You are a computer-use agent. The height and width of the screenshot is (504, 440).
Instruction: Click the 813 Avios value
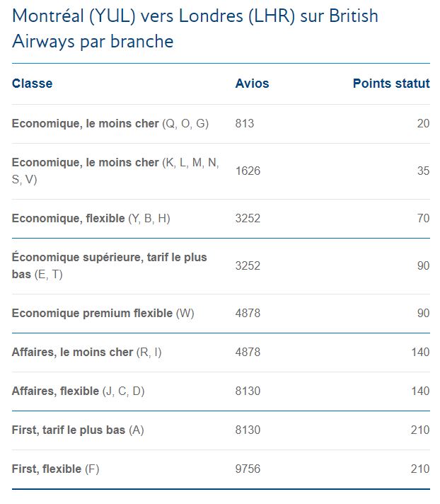pyautogui.click(x=245, y=124)
